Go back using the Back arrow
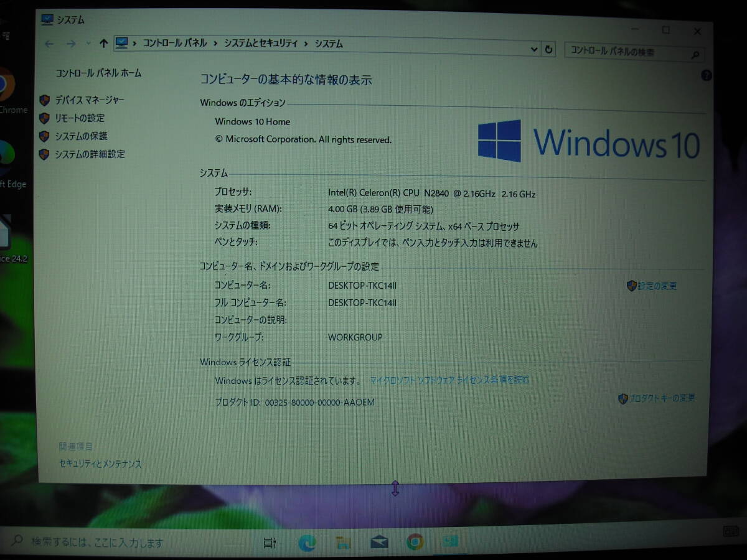 [50, 44]
